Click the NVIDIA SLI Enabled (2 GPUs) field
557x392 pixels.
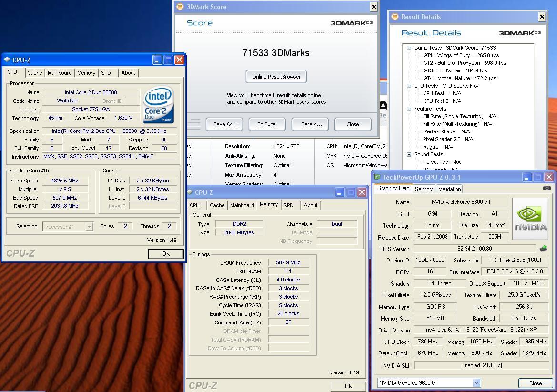[x=481, y=365]
